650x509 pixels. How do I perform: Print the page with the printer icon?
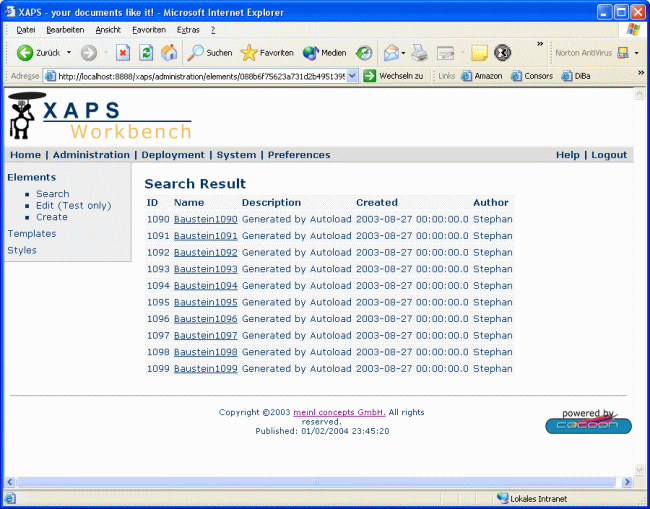(x=420, y=53)
